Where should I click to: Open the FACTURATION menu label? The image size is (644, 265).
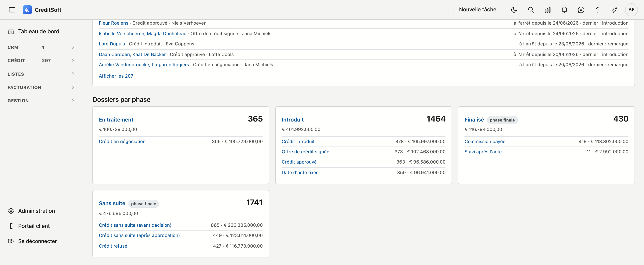[x=24, y=87]
